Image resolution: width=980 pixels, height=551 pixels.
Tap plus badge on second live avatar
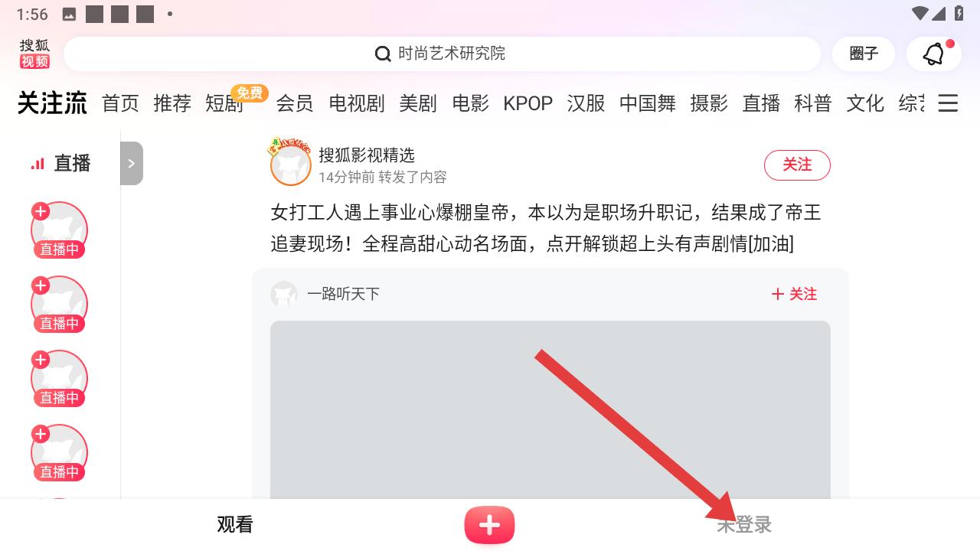coord(41,285)
